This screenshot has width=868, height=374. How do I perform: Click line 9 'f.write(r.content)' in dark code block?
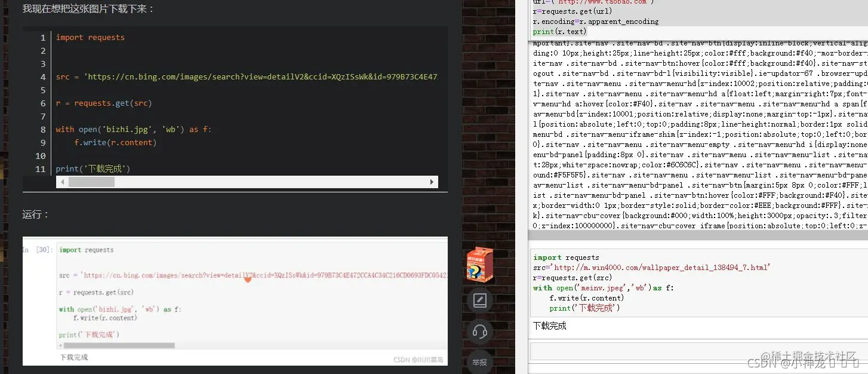coord(115,142)
